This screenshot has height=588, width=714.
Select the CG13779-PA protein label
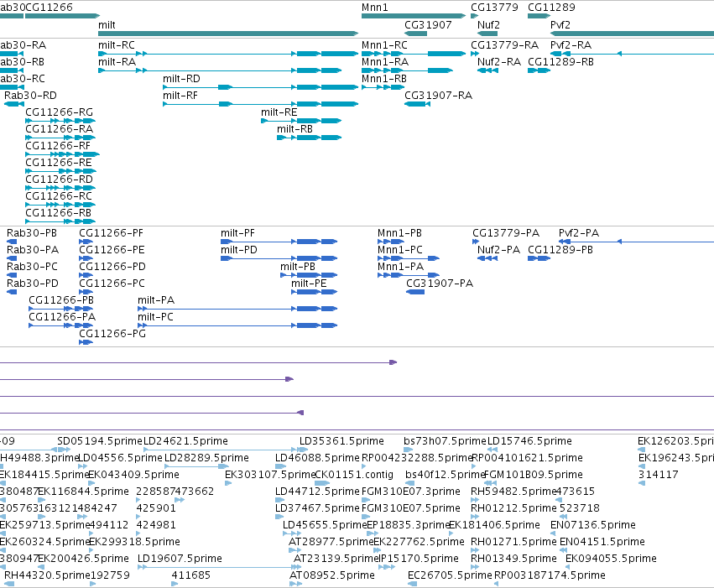pyautogui.click(x=505, y=233)
